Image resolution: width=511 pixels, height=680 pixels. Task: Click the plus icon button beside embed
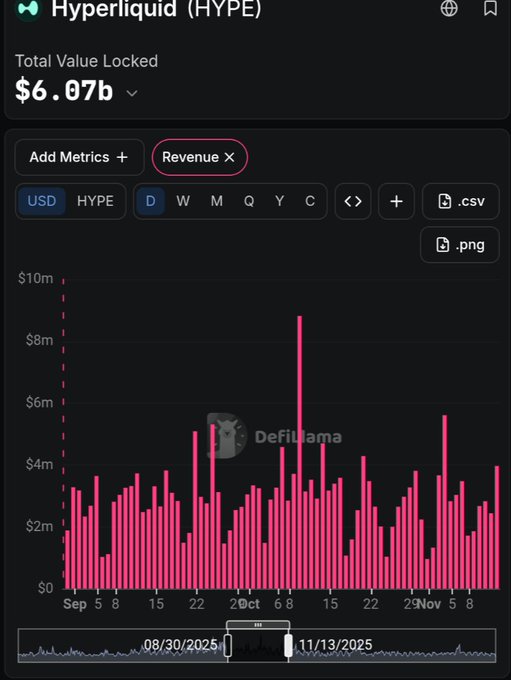(396, 201)
